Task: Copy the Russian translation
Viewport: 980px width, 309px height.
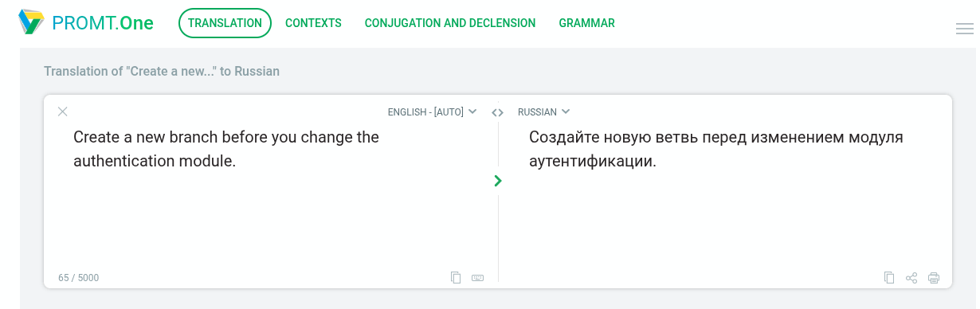Action: (x=889, y=278)
